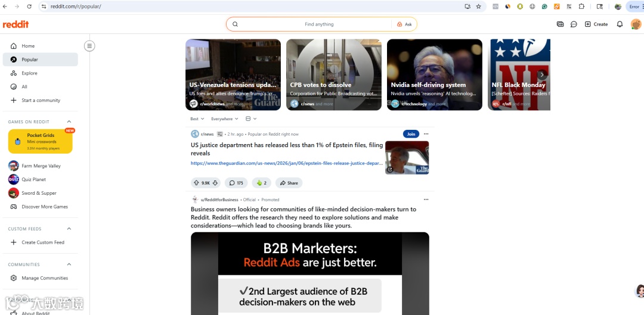644x315 pixels.
Task: Downvote the Epstein files post
Action: [215, 183]
